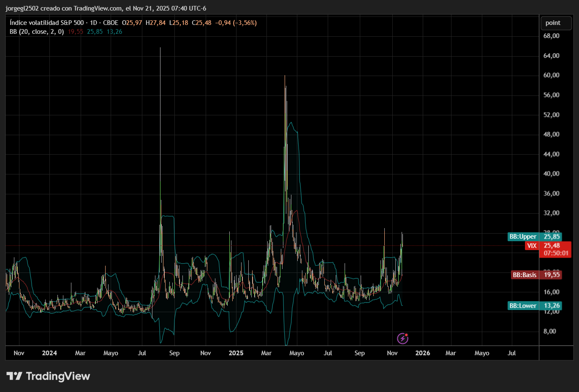Image resolution: width=579 pixels, height=392 pixels.
Task: Click the red 19,55 basis value in BB legend
Action: [x=75, y=32]
